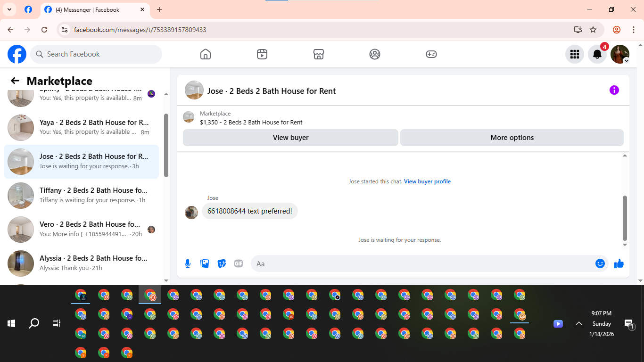Open Tiffany's rental conversation

81,195
